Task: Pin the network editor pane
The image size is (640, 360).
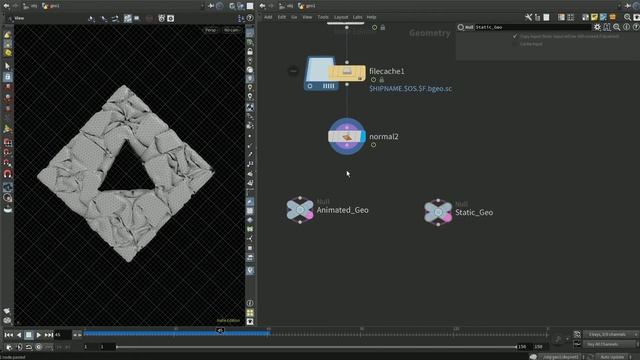Action: click(x=628, y=6)
